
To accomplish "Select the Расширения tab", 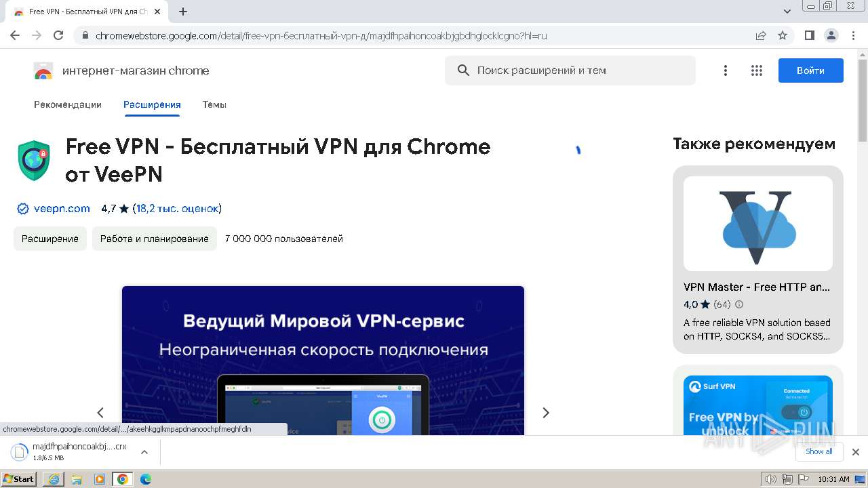I will 152,104.
